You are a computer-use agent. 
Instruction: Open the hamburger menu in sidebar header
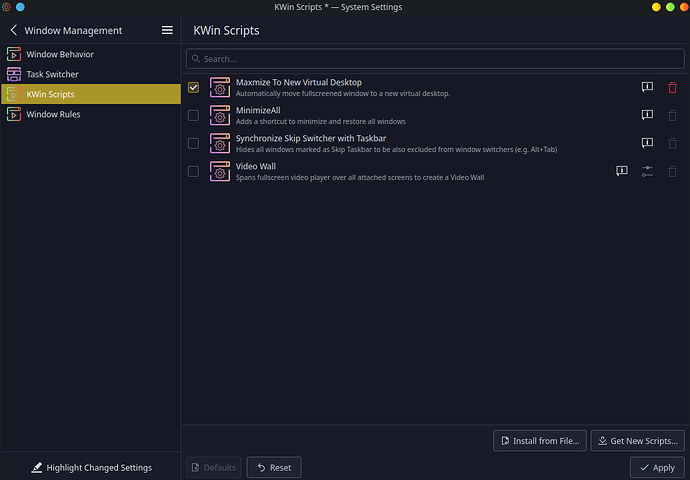coord(167,31)
